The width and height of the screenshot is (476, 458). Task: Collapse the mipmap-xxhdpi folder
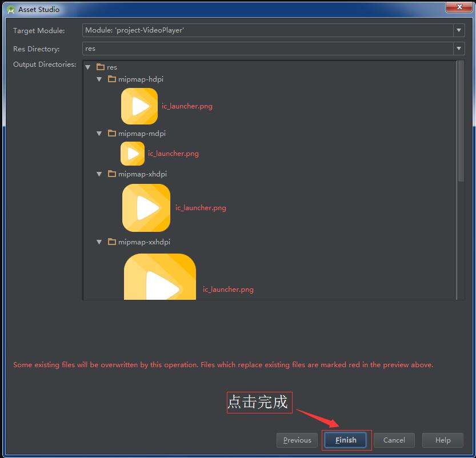(99, 242)
